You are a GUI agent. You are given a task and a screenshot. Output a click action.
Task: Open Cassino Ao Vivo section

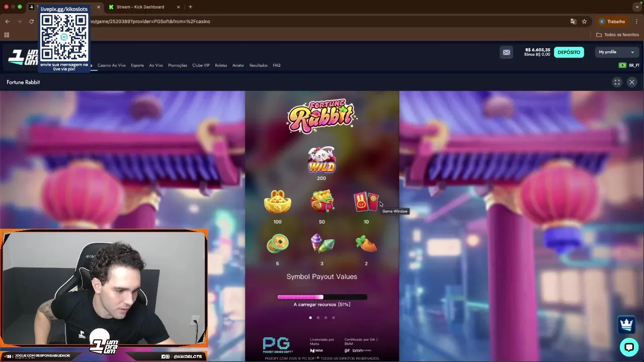(x=112, y=65)
